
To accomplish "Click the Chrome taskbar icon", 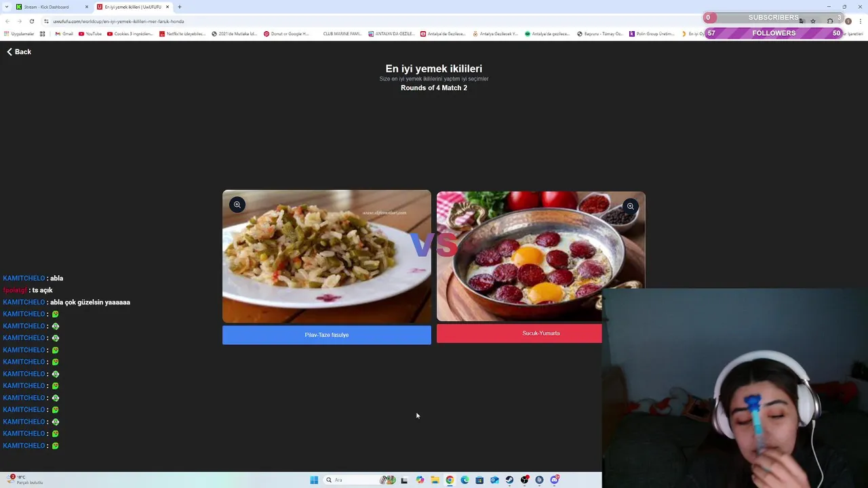I will tap(450, 480).
